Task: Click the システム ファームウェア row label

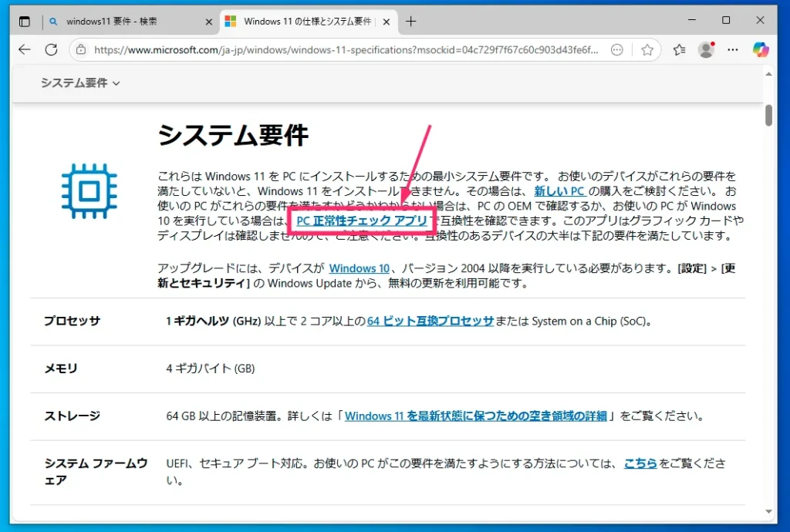Action: 96,472
